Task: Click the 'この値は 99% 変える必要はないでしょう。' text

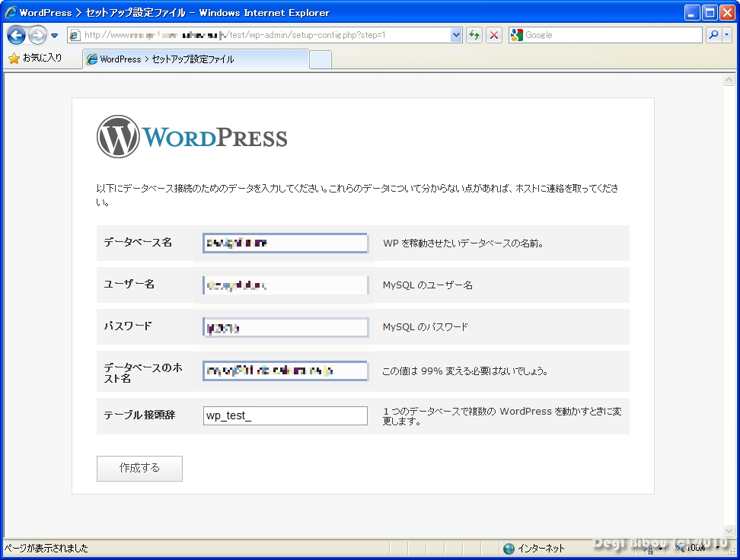Action: click(465, 371)
